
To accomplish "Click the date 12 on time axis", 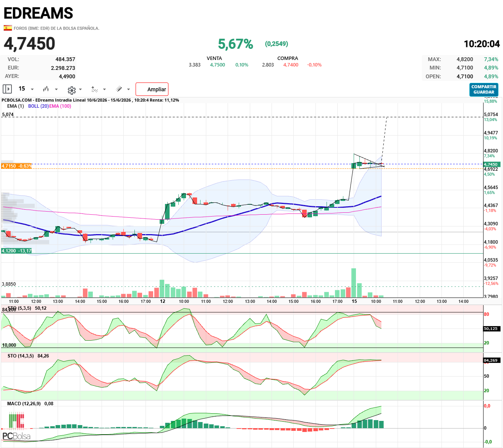I will pos(163,301).
